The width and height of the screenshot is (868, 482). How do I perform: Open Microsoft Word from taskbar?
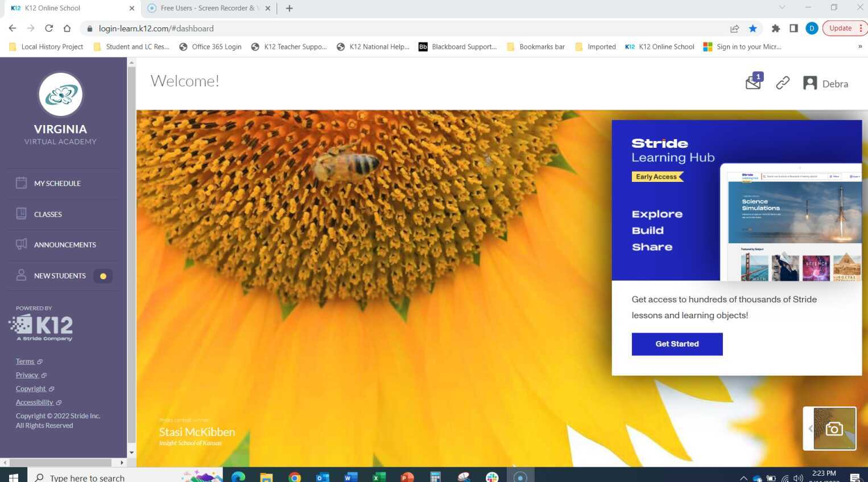pos(351,476)
